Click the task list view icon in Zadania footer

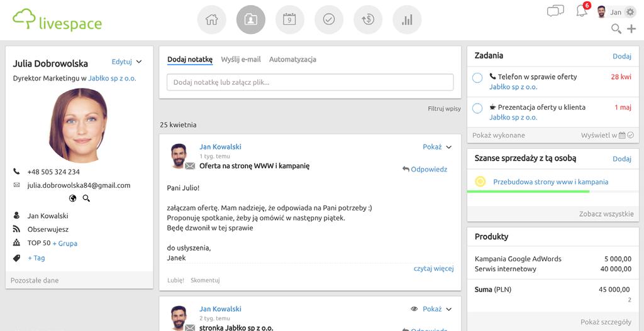[631, 136]
